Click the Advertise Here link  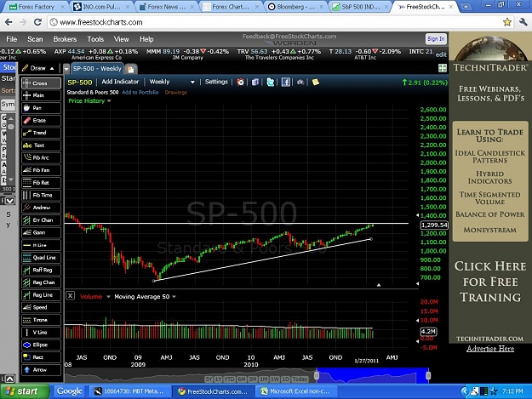coord(490,349)
